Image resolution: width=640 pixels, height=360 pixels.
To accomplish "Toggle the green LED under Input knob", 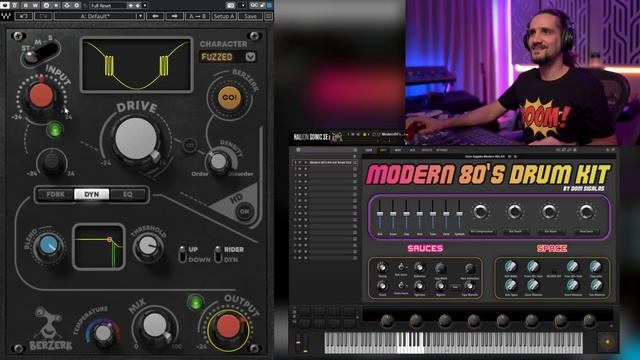I will 55,131.
